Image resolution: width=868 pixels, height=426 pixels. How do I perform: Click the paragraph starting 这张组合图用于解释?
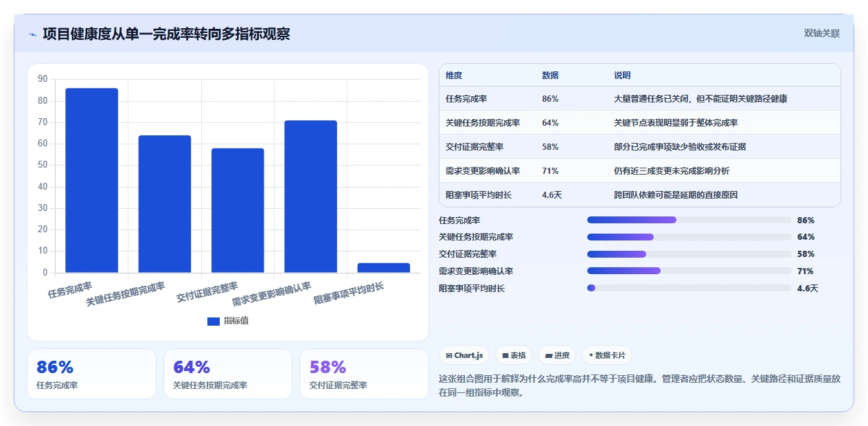click(639, 385)
